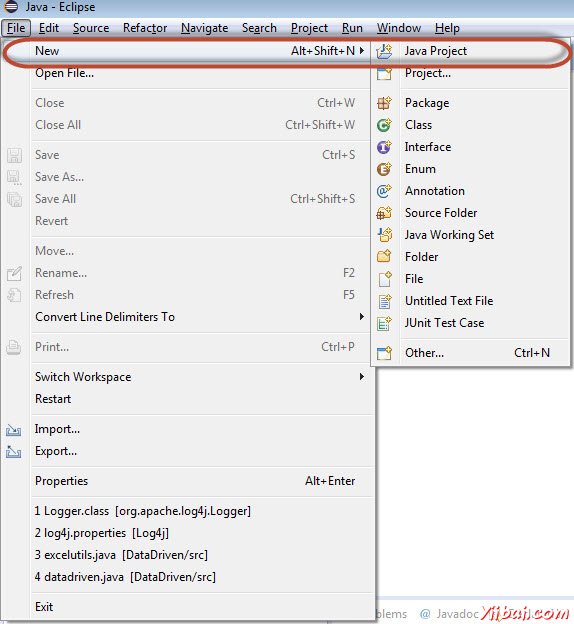Click the purple Interface icon
The image size is (574, 624).
(x=384, y=147)
